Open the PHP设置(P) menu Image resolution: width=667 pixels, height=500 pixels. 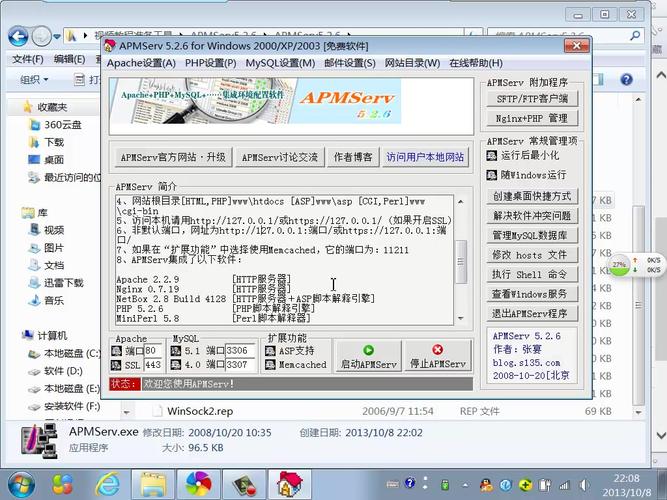pyautogui.click(x=211, y=63)
